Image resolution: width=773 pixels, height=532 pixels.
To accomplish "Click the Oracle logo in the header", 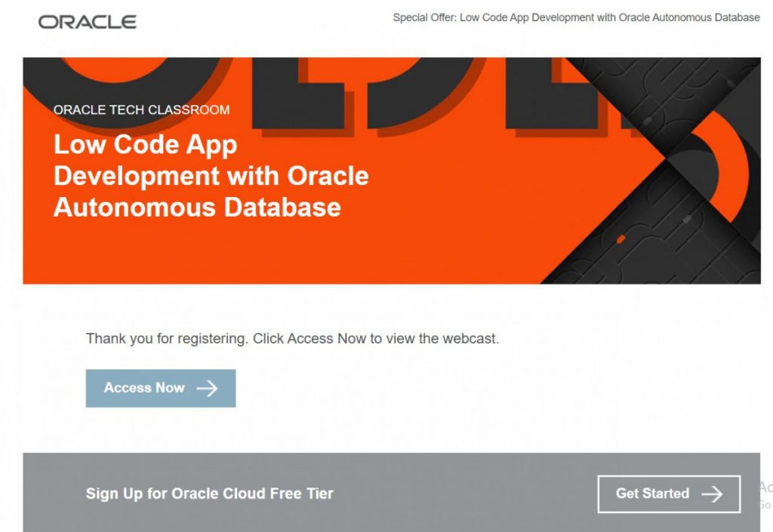I will tap(88, 22).
